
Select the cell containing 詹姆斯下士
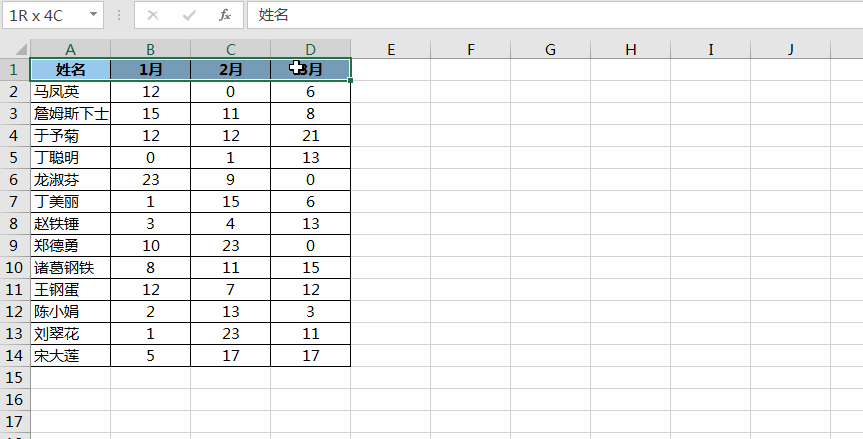[70, 113]
